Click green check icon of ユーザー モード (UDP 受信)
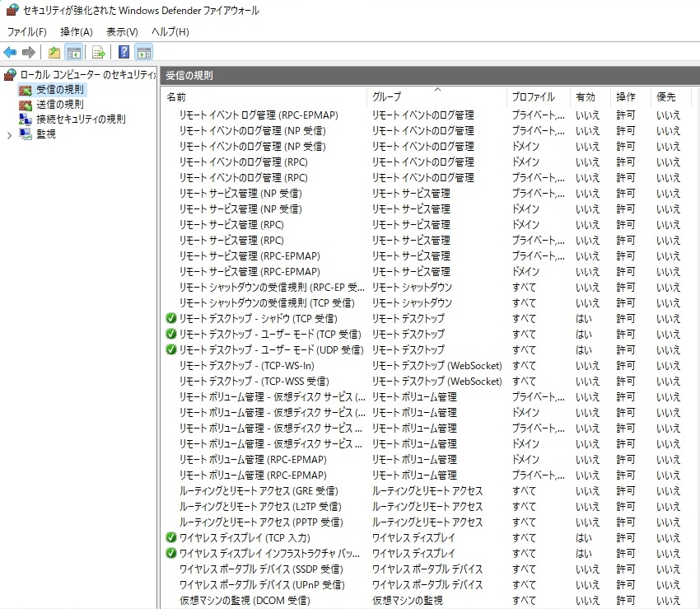Screen dimensions: 700x609 tap(171, 349)
